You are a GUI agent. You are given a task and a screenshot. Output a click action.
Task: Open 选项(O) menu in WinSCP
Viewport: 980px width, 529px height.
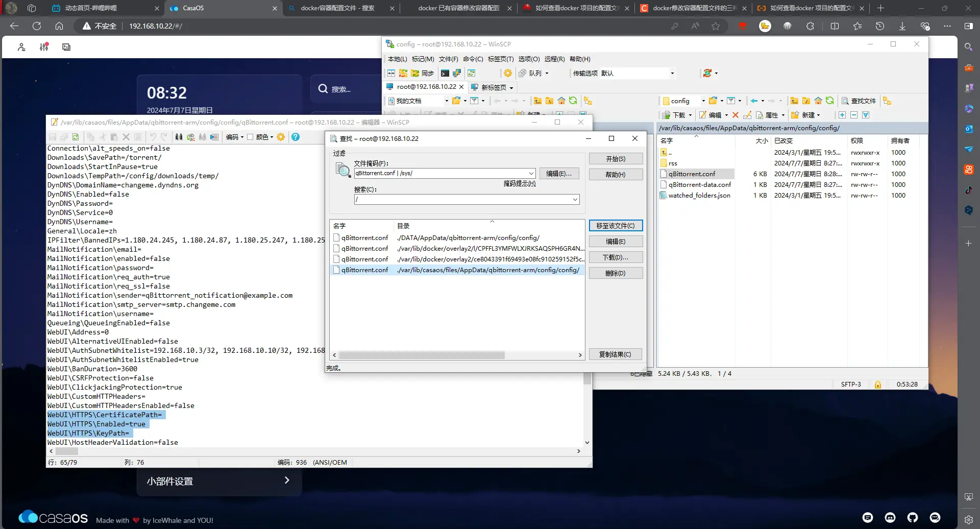coord(529,59)
